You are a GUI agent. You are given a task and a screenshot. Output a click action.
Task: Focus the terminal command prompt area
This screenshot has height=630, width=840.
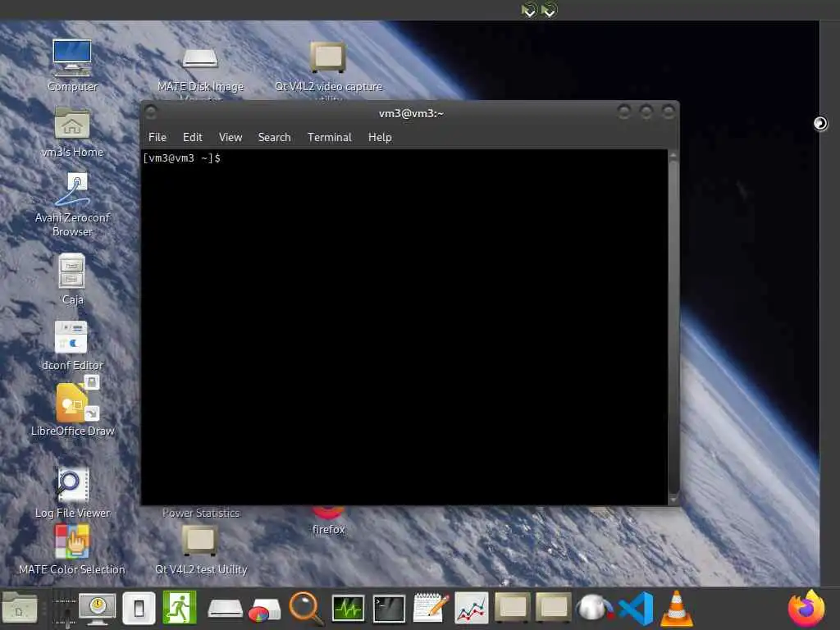(404, 326)
